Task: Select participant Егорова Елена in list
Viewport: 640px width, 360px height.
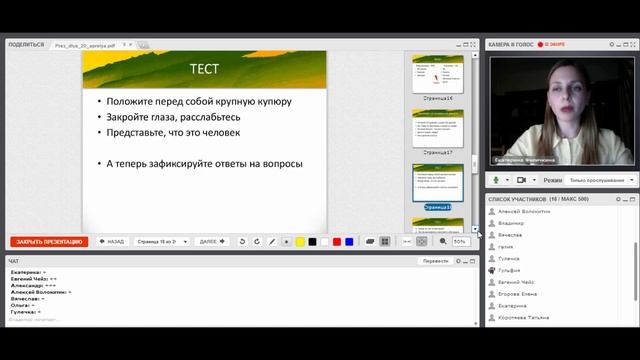Action: pyautogui.click(x=518, y=294)
